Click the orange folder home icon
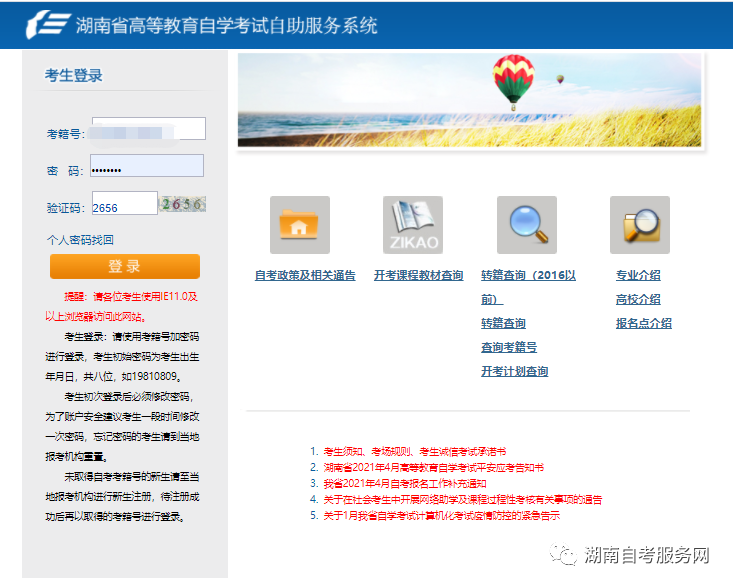 [x=299, y=225]
